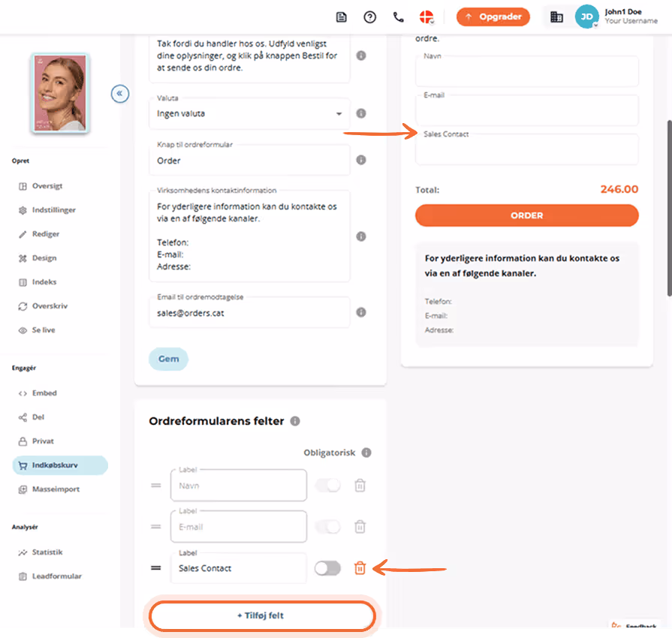Open the Valuta currency dropdown
Viewport: 672px width, 638px height.
click(x=249, y=114)
